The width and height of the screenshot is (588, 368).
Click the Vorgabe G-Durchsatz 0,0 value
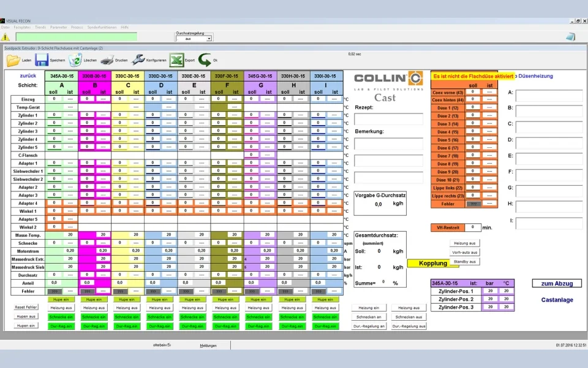[378, 204]
